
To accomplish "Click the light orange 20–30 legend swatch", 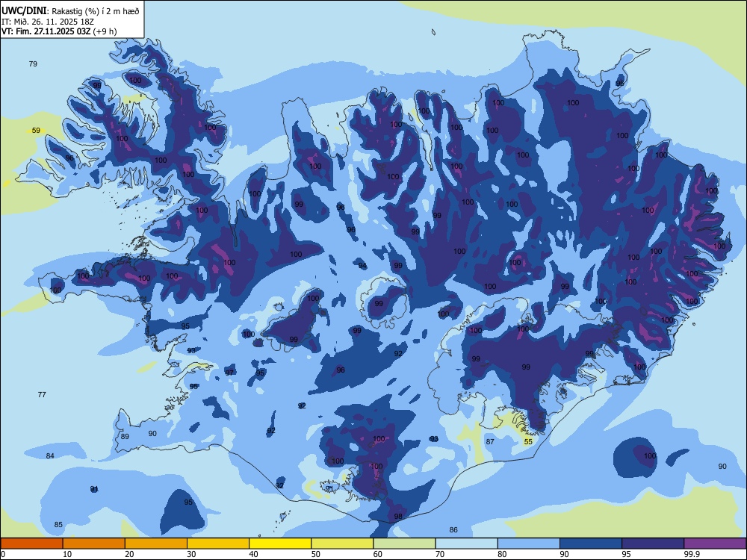I will (156, 544).
